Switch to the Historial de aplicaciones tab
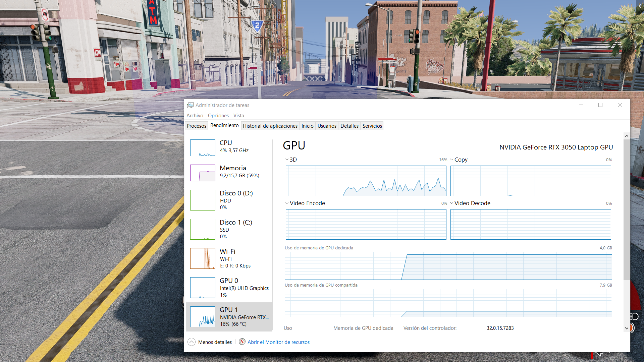 [x=270, y=126]
